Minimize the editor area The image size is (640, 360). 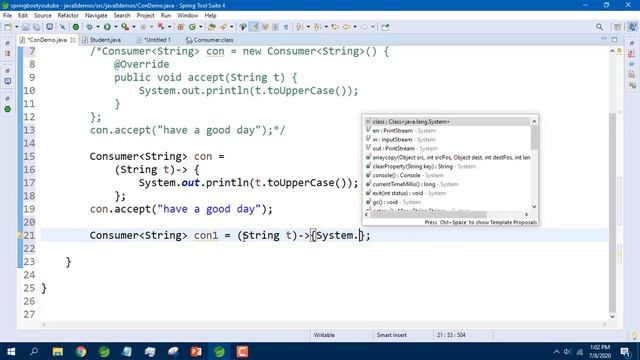(x=604, y=39)
